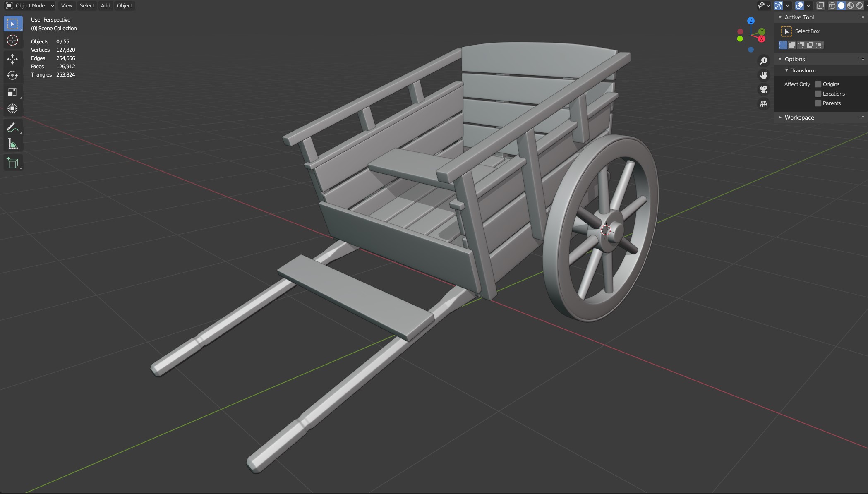
Task: Tick the Parents checkbox
Action: 818,103
